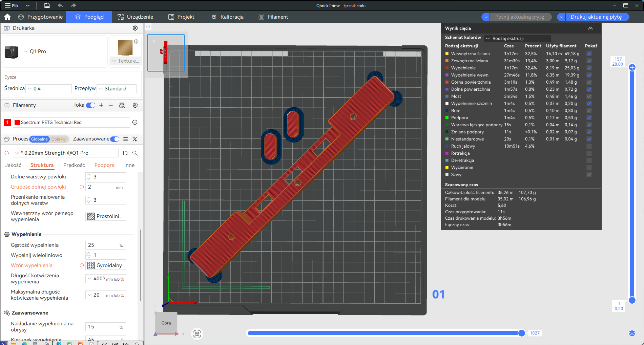
Task: Search process settings with magnifier icon
Action: pyautogui.click(x=135, y=153)
